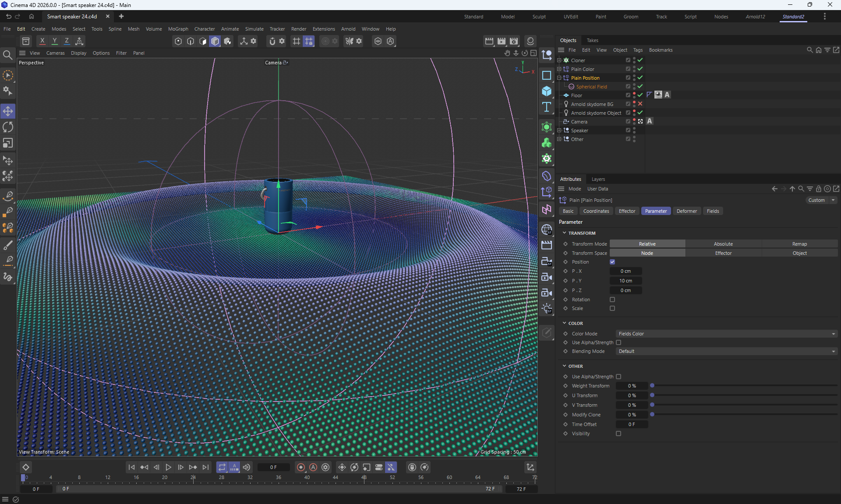Open the Color Mode dropdown

[726, 334]
